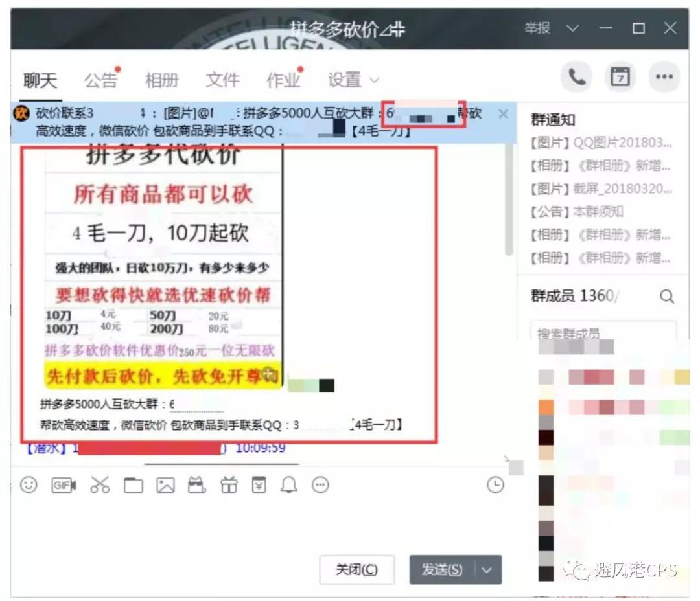This screenshot has height=601, width=700.
Task: Open the group calendar icon
Action: [x=620, y=77]
